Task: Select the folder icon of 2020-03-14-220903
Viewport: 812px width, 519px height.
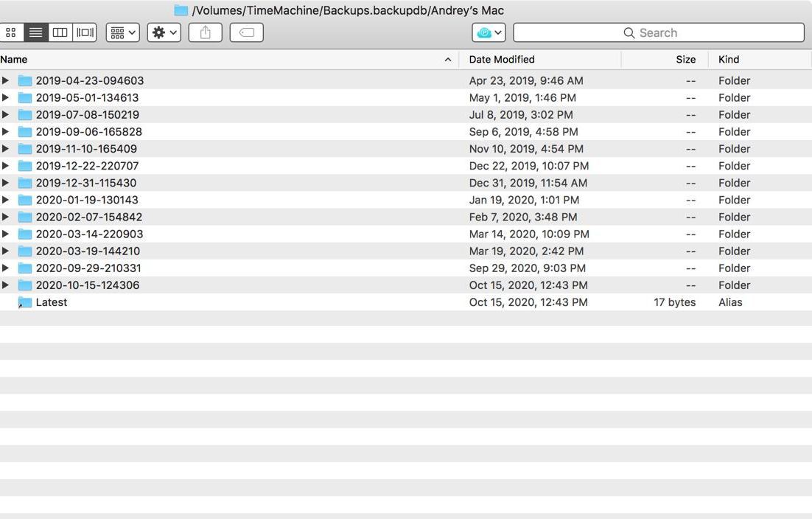Action: 25,234
